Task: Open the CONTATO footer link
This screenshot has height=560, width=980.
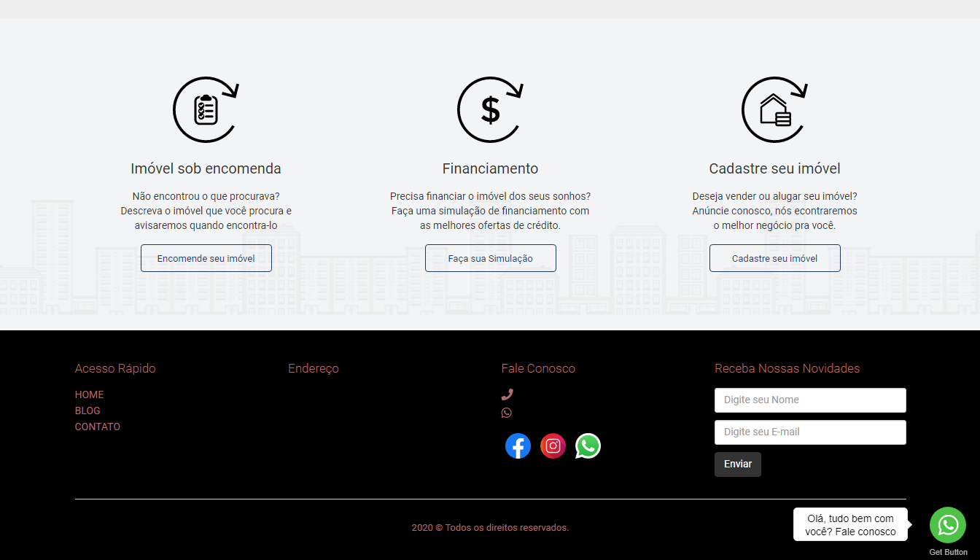Action: (98, 427)
